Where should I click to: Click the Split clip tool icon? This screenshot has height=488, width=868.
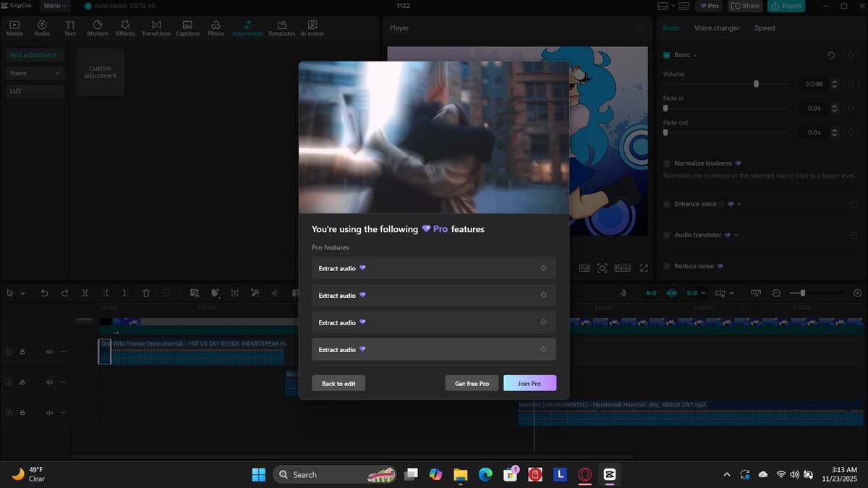85,293
